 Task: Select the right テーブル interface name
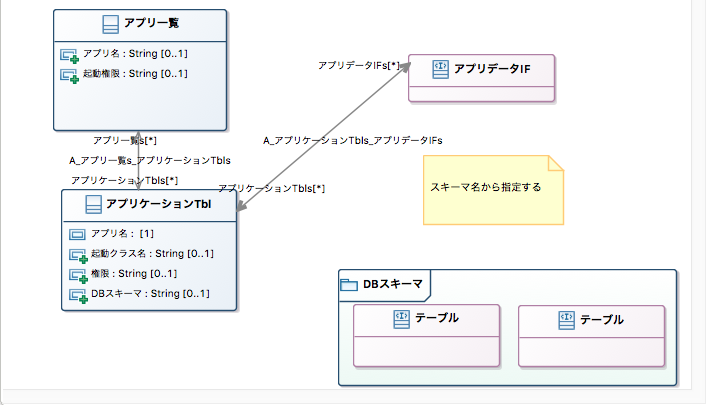point(602,320)
